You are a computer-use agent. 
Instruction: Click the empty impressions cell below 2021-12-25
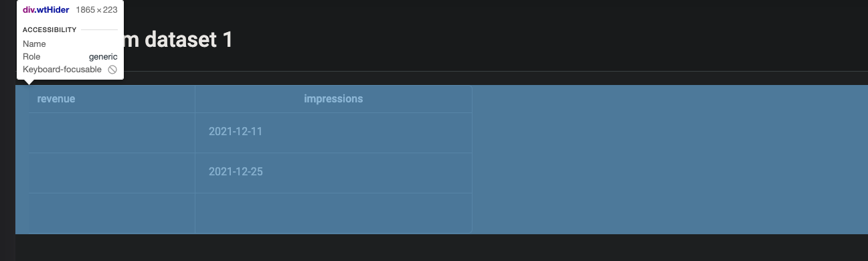tap(333, 213)
